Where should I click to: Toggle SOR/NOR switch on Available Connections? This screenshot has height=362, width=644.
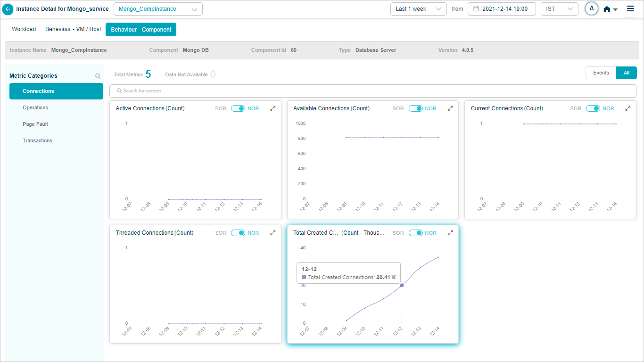pos(415,108)
